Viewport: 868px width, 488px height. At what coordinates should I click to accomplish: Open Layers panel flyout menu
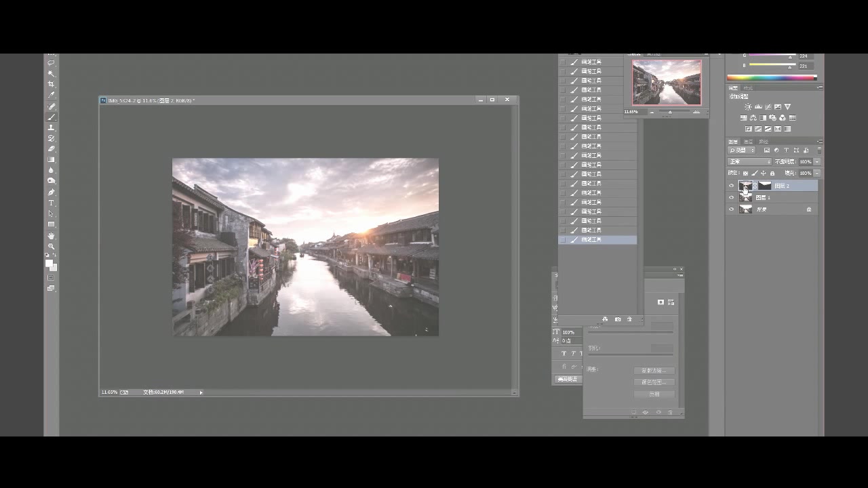[x=820, y=142]
